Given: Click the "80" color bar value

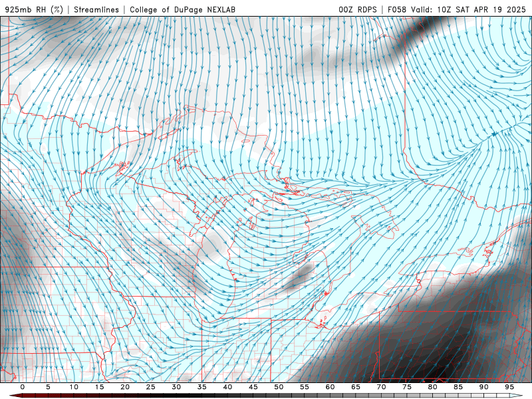Looking at the screenshot, I should coord(432,387).
